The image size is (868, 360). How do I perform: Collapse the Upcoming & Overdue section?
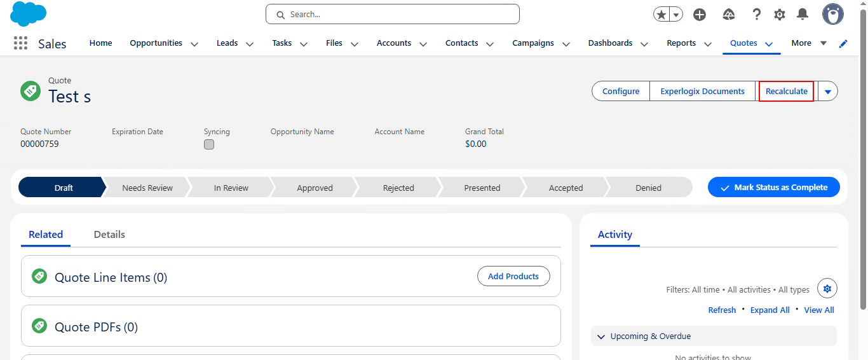pos(601,336)
